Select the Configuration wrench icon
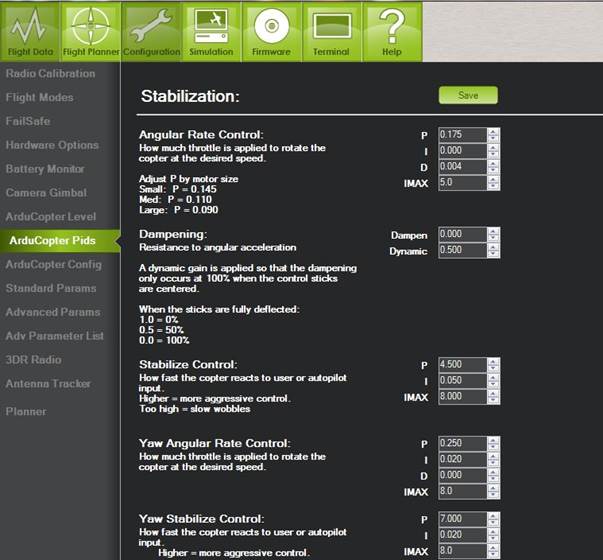The height and width of the screenshot is (560, 603). 152,31
